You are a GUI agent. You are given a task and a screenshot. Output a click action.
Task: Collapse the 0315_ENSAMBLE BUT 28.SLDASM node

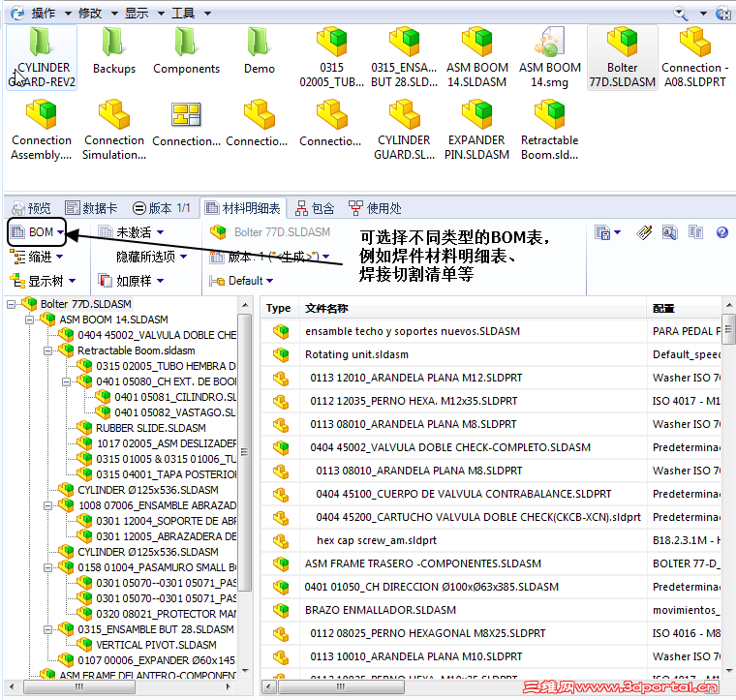click(47, 629)
